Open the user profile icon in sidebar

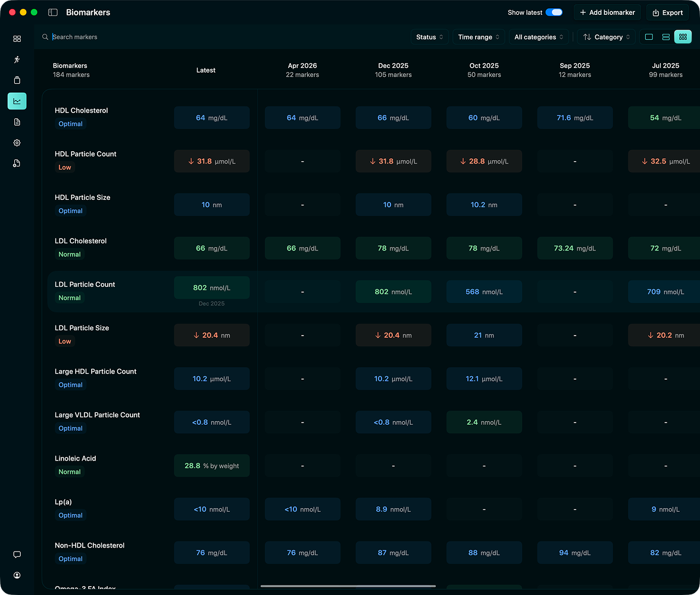[17, 575]
